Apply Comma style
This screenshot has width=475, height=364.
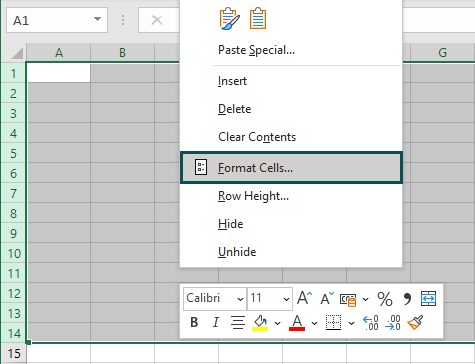[x=407, y=299]
